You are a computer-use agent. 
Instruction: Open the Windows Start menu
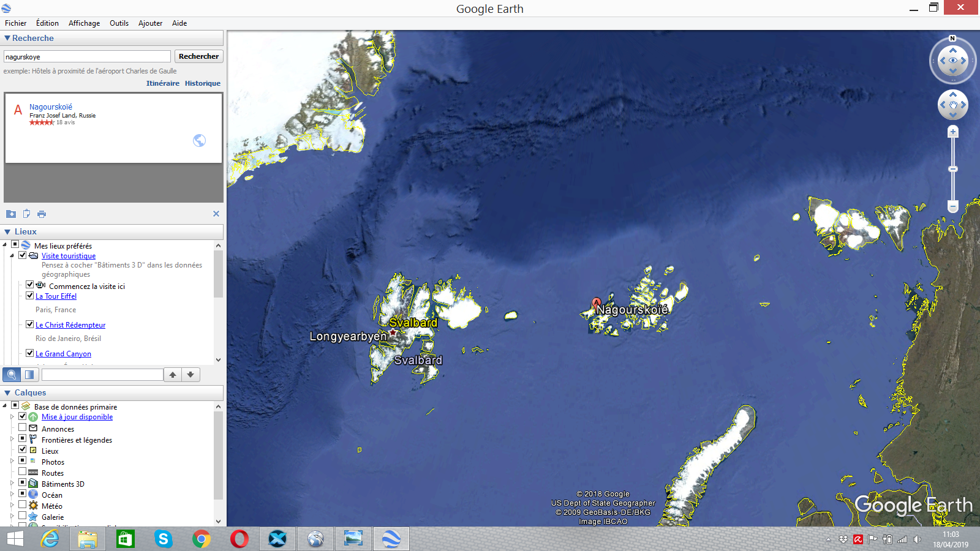coord(15,539)
